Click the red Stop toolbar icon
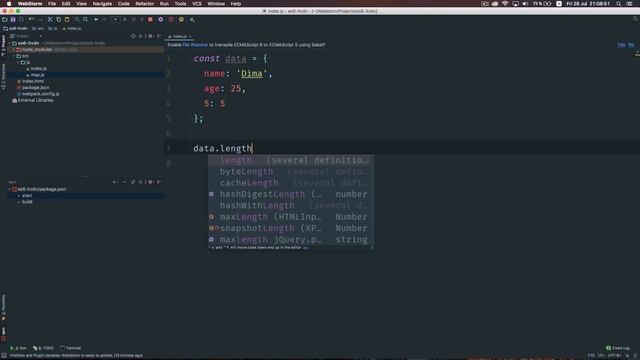640x360 pixels. (x=150, y=19)
